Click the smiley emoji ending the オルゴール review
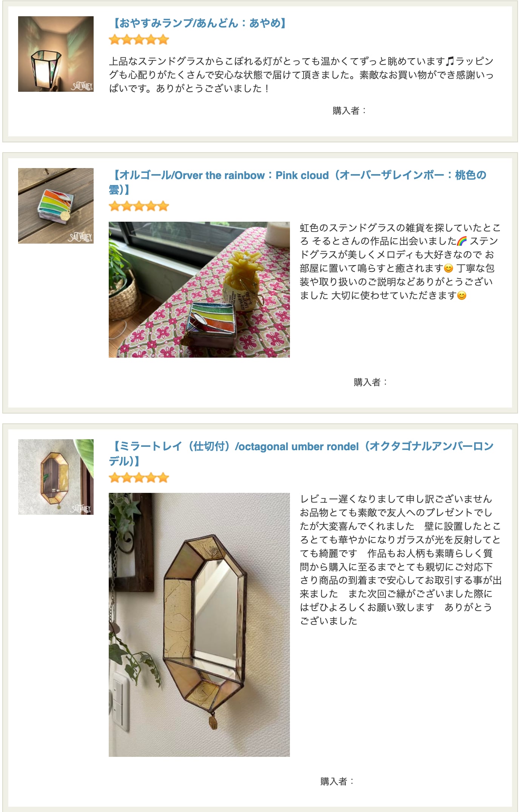 (462, 295)
